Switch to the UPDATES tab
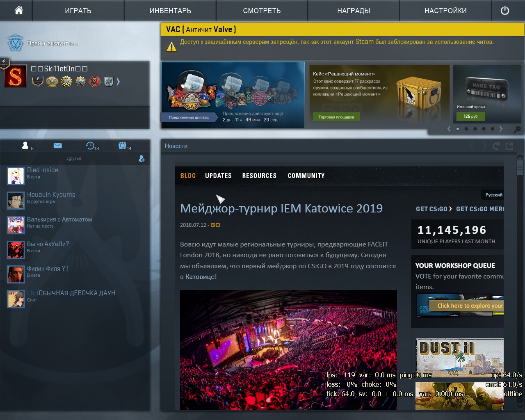 tap(218, 176)
